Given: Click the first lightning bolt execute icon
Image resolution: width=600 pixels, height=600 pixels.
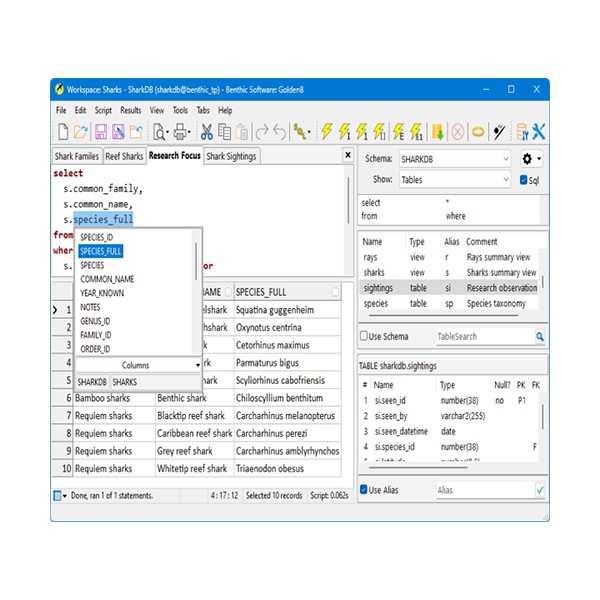Looking at the screenshot, I should (x=326, y=131).
